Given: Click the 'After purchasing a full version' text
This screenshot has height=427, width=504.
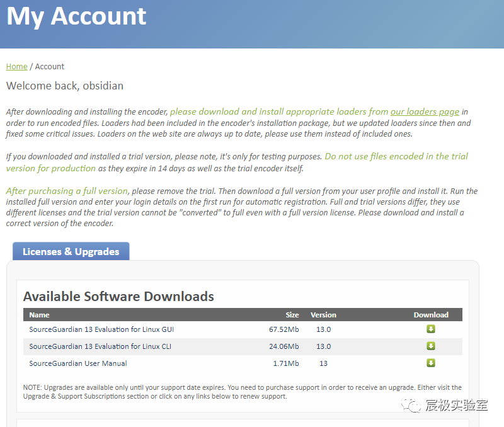Looking at the screenshot, I should [67, 191].
